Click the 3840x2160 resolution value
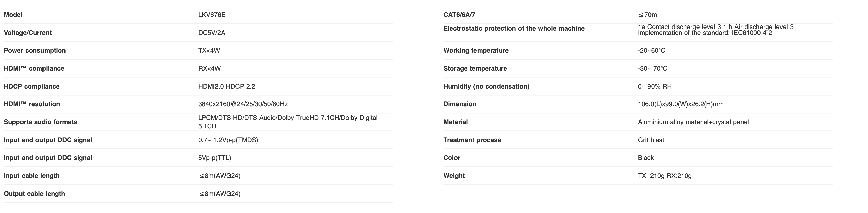The image size is (868, 213). click(243, 104)
